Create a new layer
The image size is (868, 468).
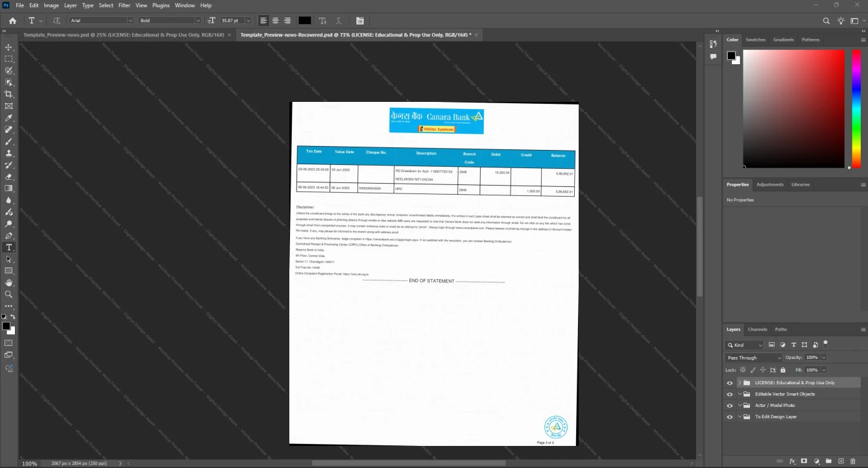(841, 461)
